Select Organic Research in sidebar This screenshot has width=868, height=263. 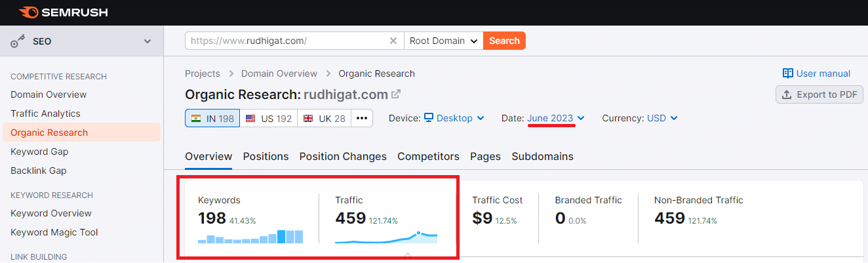pos(81,132)
